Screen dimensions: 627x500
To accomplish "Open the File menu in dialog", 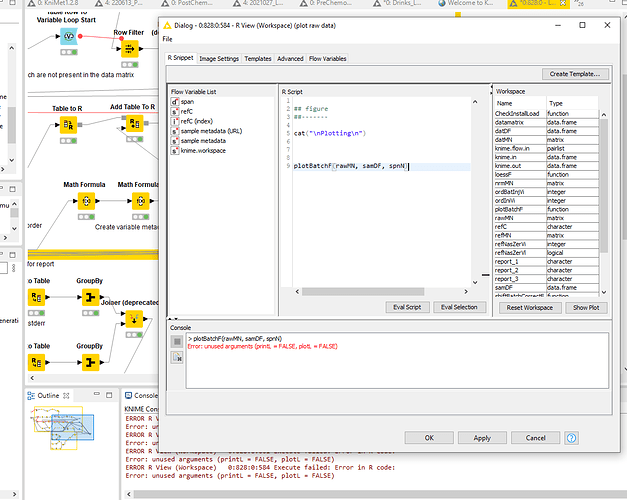I will [168, 39].
